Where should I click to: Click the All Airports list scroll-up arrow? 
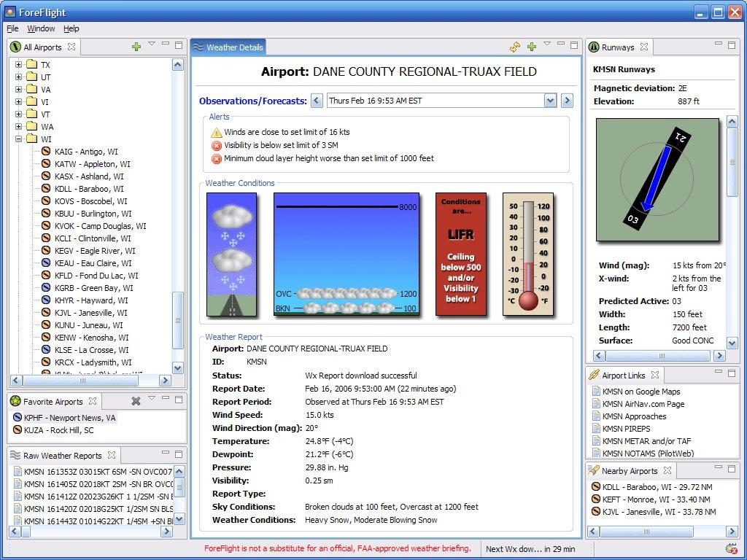(178, 64)
